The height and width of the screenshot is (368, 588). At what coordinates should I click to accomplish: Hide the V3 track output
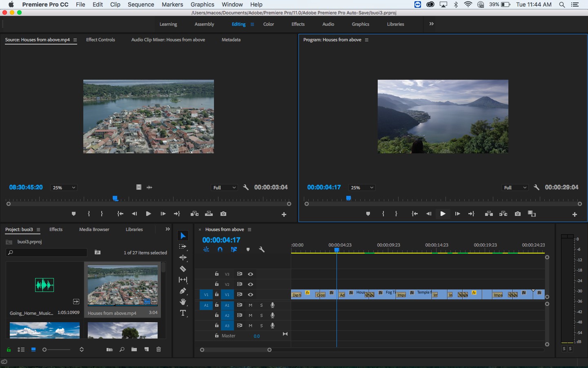click(x=251, y=274)
